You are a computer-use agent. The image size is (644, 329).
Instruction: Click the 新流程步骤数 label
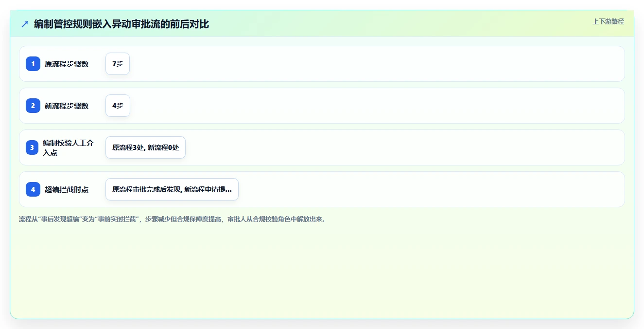point(67,106)
